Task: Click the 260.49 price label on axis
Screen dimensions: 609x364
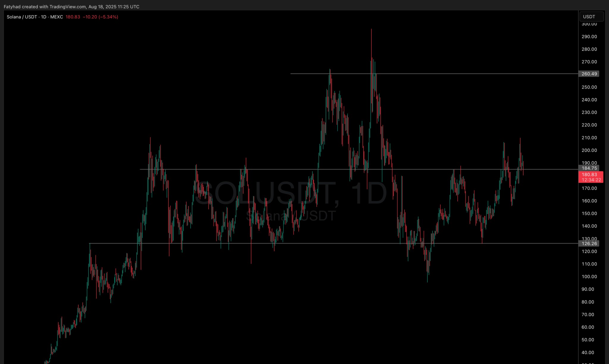Action: pos(589,74)
